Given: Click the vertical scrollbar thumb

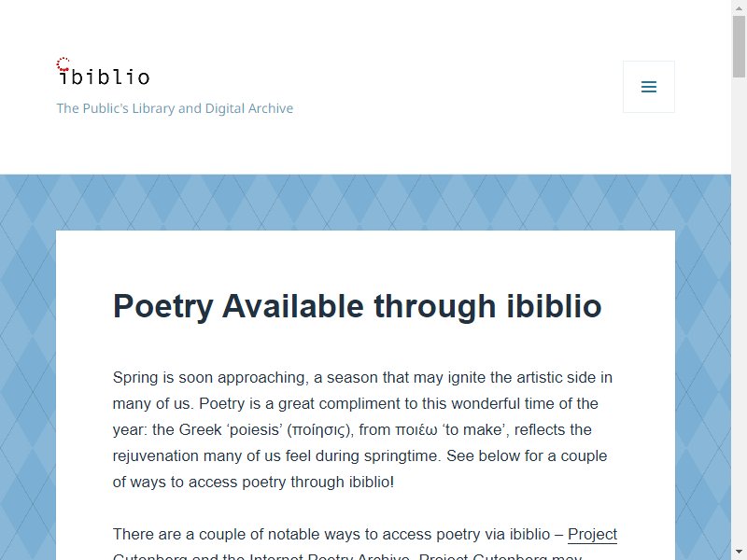Looking at the screenshot, I should (x=739, y=46).
